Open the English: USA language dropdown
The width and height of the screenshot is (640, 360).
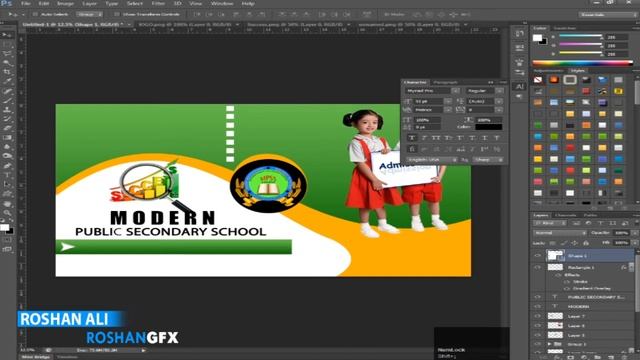[x=431, y=160]
